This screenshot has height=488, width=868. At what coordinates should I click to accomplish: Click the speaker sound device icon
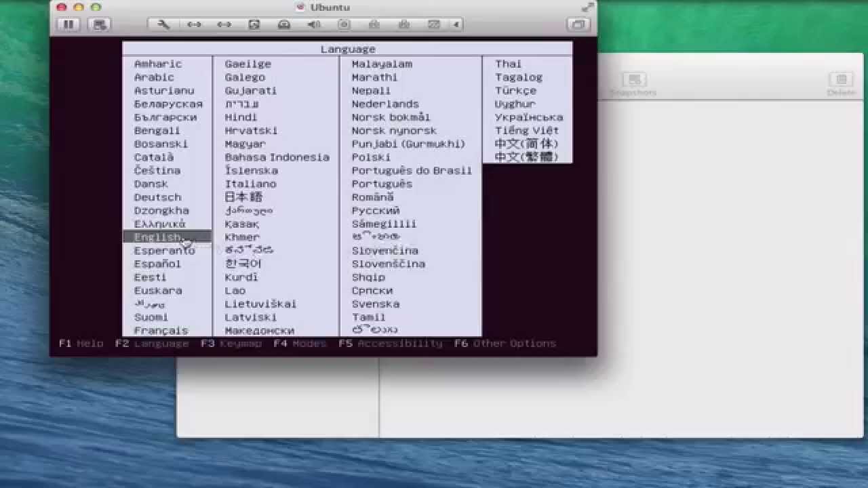(313, 24)
